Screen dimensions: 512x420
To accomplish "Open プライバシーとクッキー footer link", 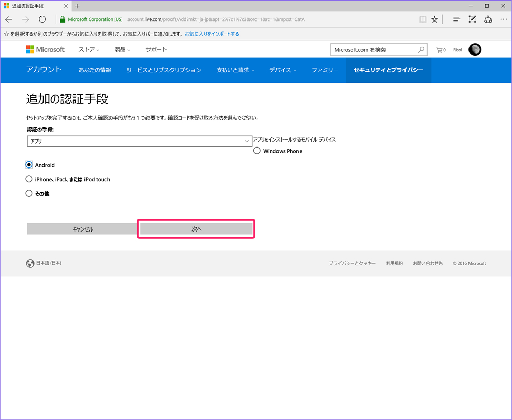I will [x=352, y=263].
